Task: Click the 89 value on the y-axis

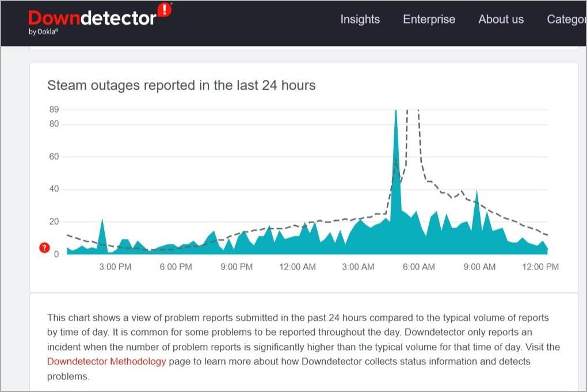Action: (54, 109)
